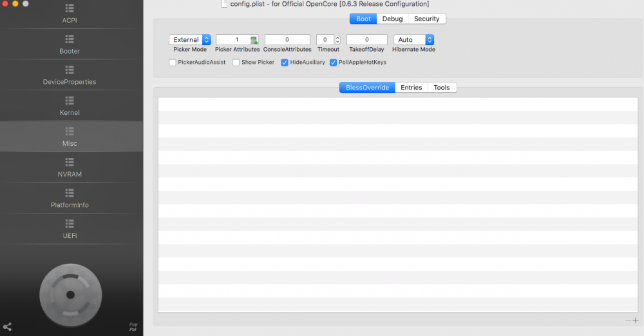The image size is (644, 336).
Task: Select the Tools tab
Action: 442,88
